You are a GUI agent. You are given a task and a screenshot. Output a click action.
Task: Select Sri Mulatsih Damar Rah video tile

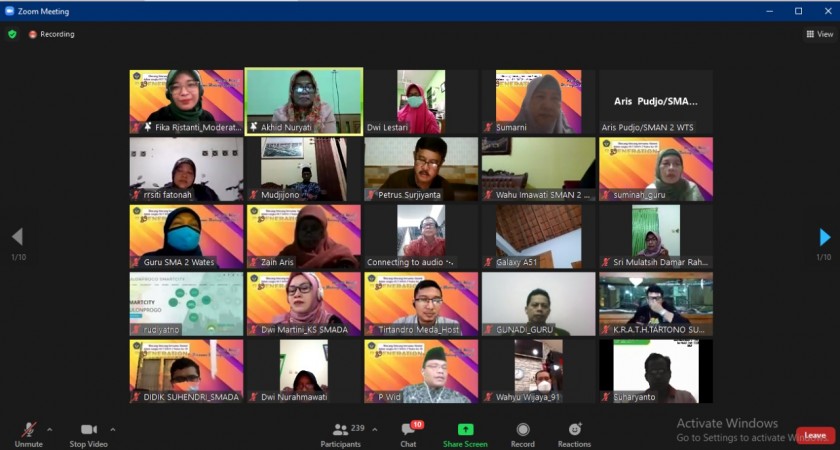click(x=656, y=237)
